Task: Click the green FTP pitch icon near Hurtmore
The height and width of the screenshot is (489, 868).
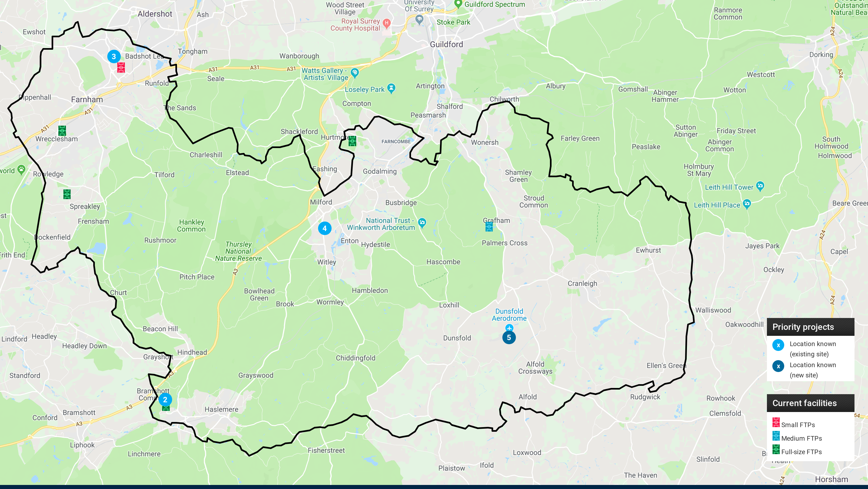Action: (x=352, y=141)
